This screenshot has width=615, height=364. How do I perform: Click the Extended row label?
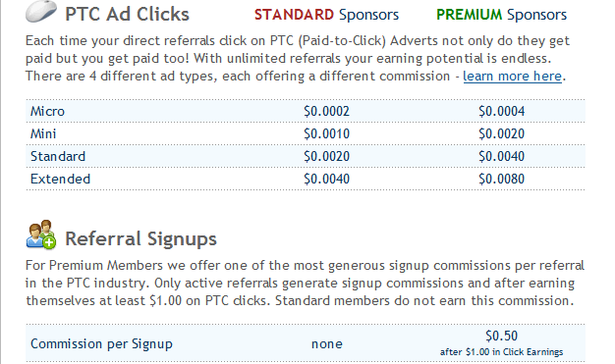coord(60,180)
